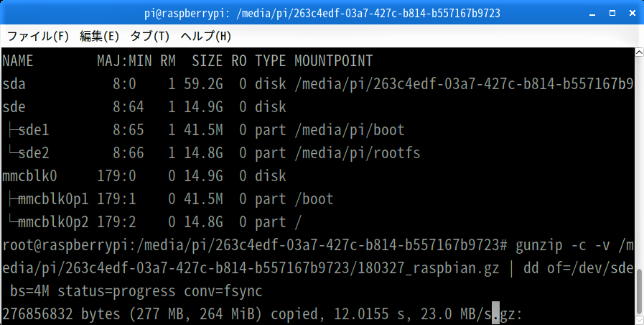Open the タブ(T) menu
Viewport: 644px width, 325px height.
click(150, 37)
